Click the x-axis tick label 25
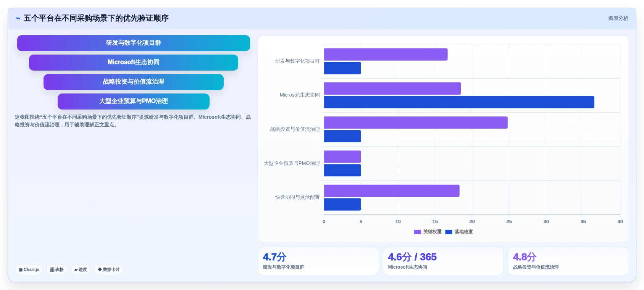644x290 pixels. 509,222
